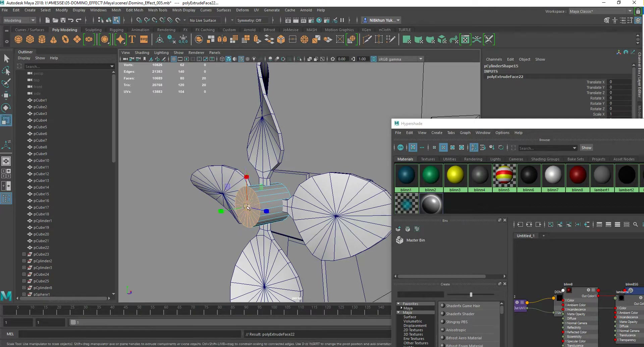Screen dimensions: 644x347
Task: Adjust the Create panel icon size slider
Action: point(471,295)
